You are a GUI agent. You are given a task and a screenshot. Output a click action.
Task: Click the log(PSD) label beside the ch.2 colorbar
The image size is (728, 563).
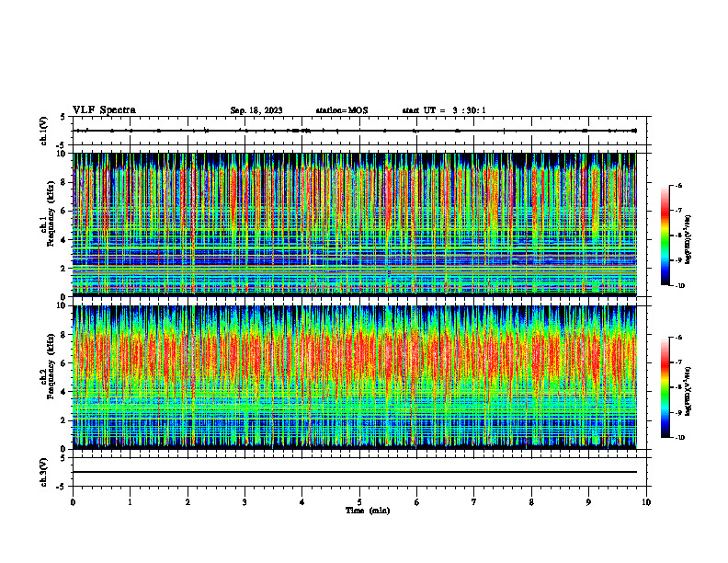coord(688,392)
